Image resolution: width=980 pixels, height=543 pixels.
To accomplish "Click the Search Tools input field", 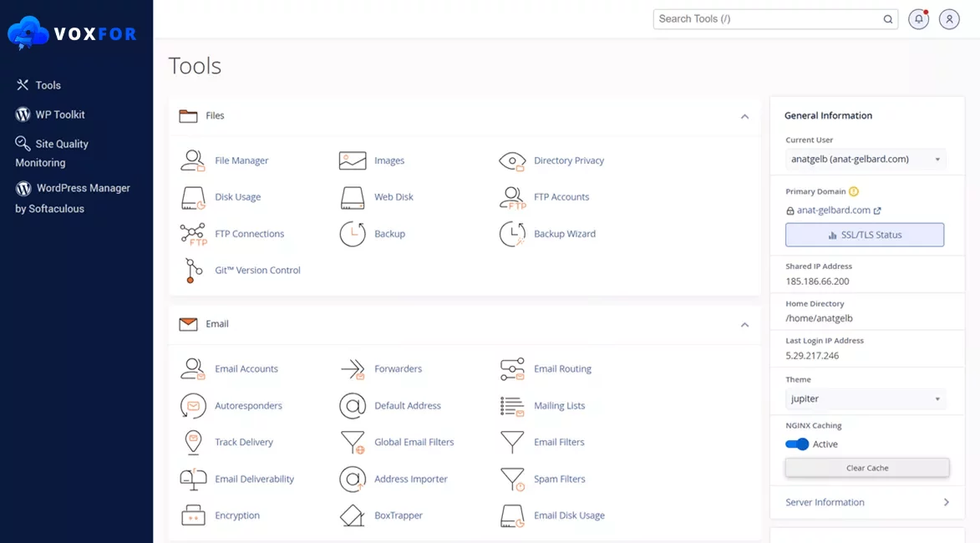I will click(768, 19).
